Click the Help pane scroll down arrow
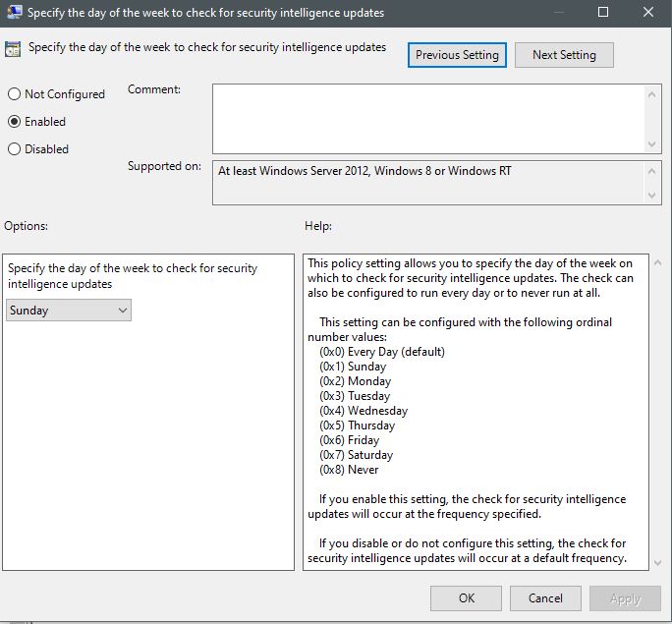 click(x=658, y=563)
